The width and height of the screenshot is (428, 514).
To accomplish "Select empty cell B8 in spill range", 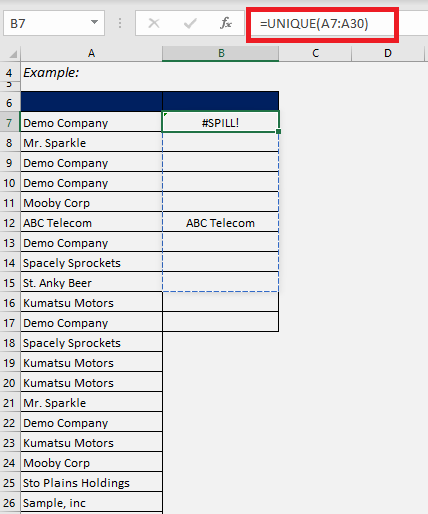I will click(220, 142).
